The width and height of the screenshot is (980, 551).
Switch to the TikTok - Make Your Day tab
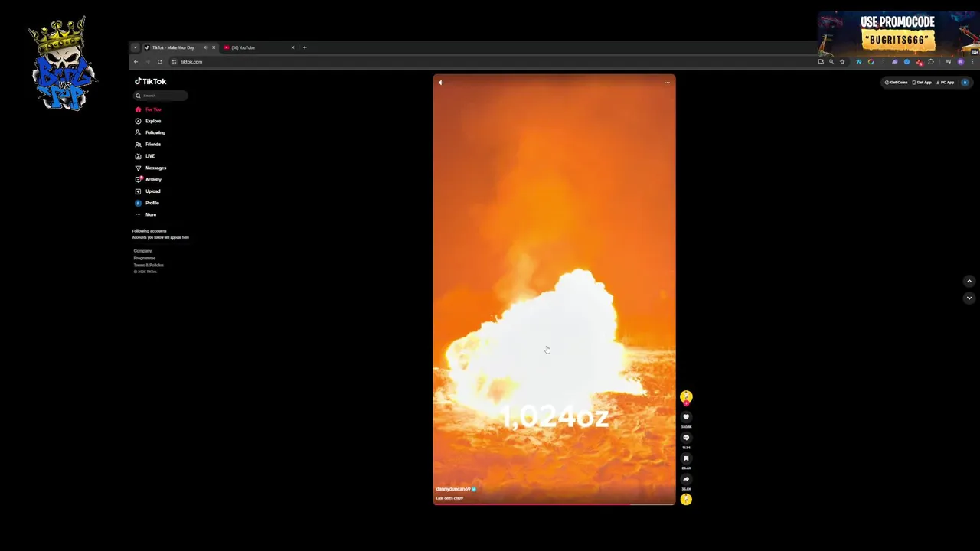click(x=172, y=47)
